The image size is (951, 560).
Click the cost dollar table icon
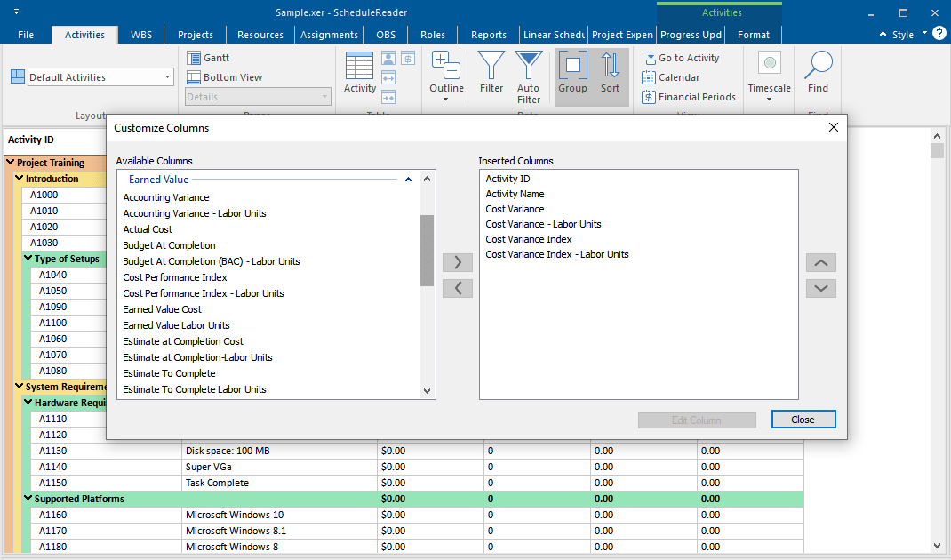[408, 59]
